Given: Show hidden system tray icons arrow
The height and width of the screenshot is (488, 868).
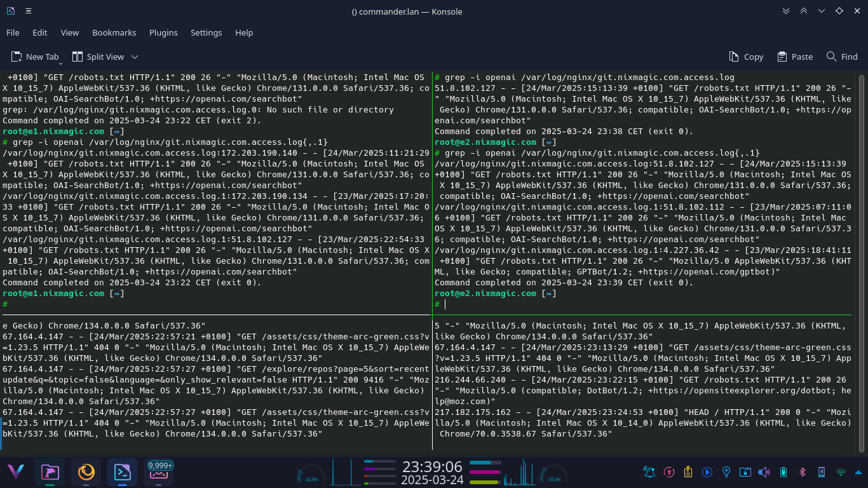Looking at the screenshot, I should [857, 472].
